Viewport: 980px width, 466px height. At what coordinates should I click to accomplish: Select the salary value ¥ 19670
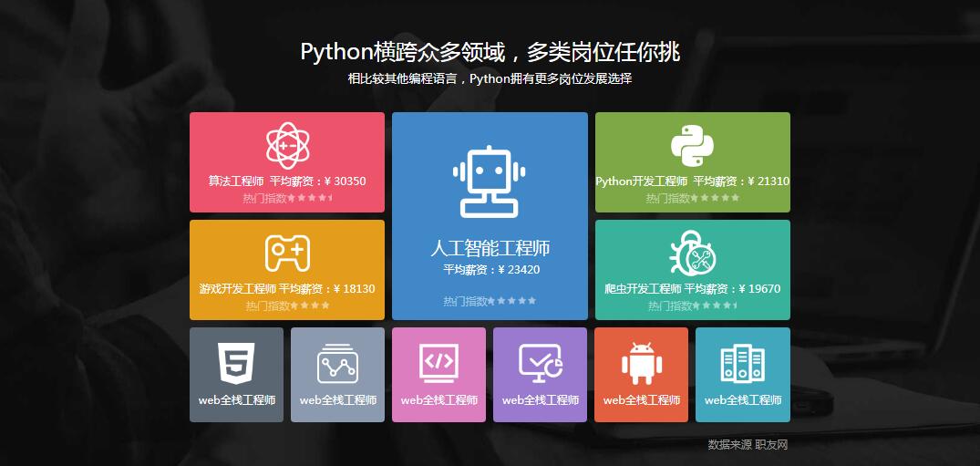click(759, 289)
